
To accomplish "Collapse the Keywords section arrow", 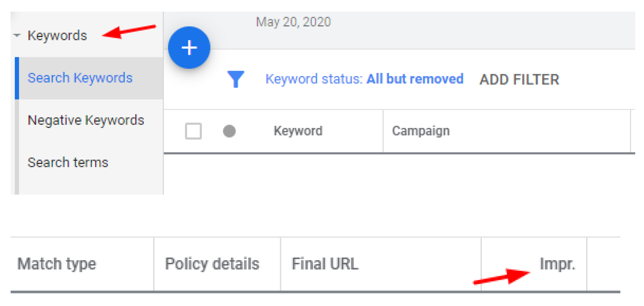I will (17, 35).
